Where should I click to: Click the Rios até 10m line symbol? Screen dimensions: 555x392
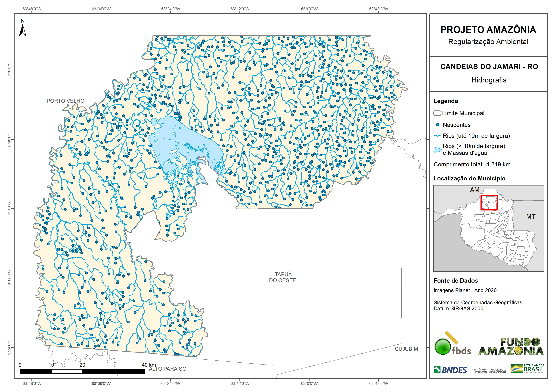tap(437, 136)
